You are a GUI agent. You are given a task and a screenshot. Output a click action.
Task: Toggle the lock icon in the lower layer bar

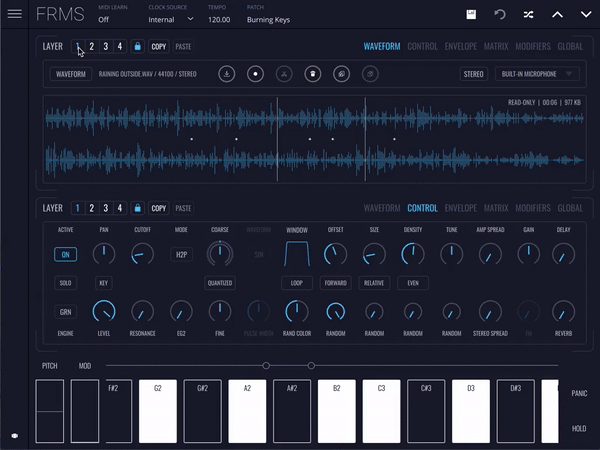(137, 208)
